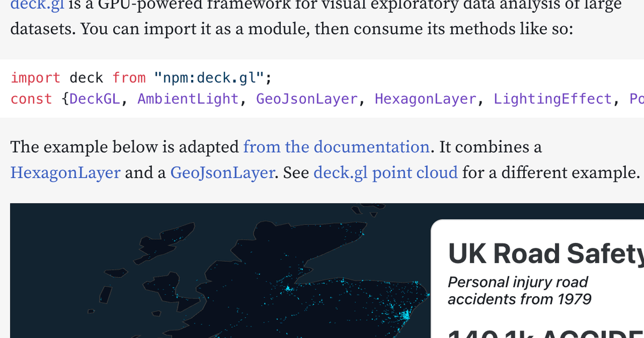Click LightingEffect in the code block

click(x=552, y=99)
